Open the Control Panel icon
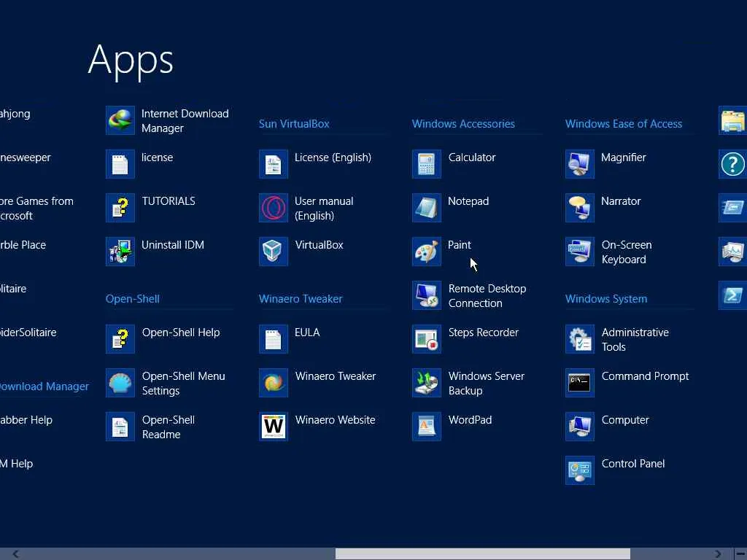The width and height of the screenshot is (747, 560). tap(580, 471)
